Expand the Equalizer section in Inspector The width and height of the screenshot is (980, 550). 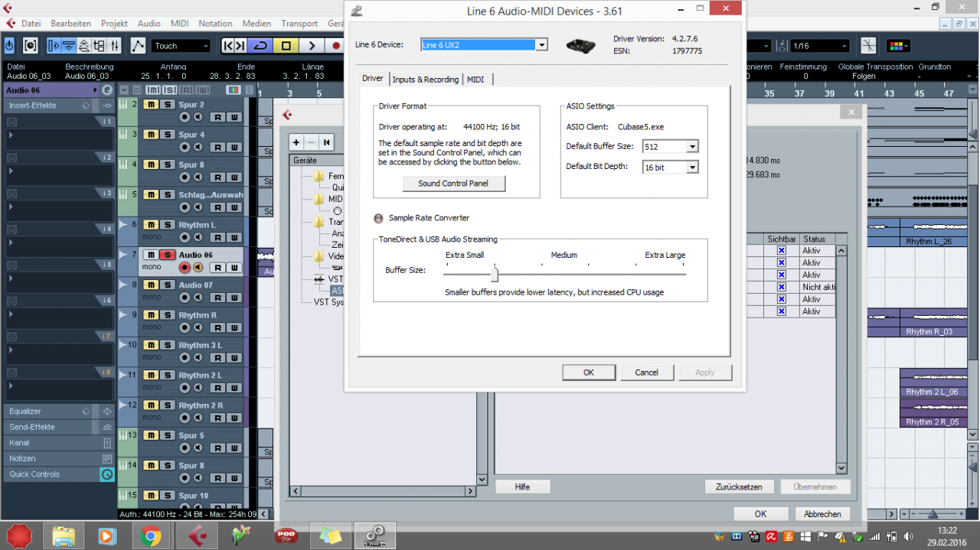pos(58,411)
